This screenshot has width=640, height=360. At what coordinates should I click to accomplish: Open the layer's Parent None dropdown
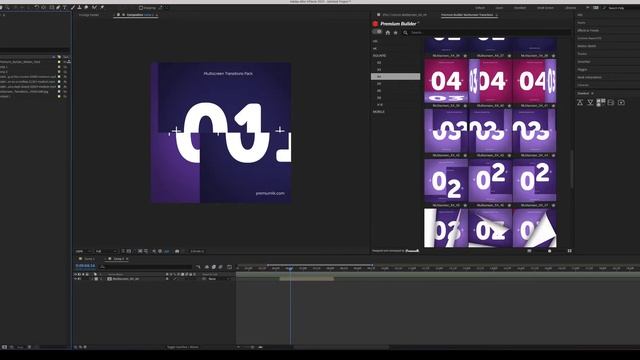click(218, 279)
